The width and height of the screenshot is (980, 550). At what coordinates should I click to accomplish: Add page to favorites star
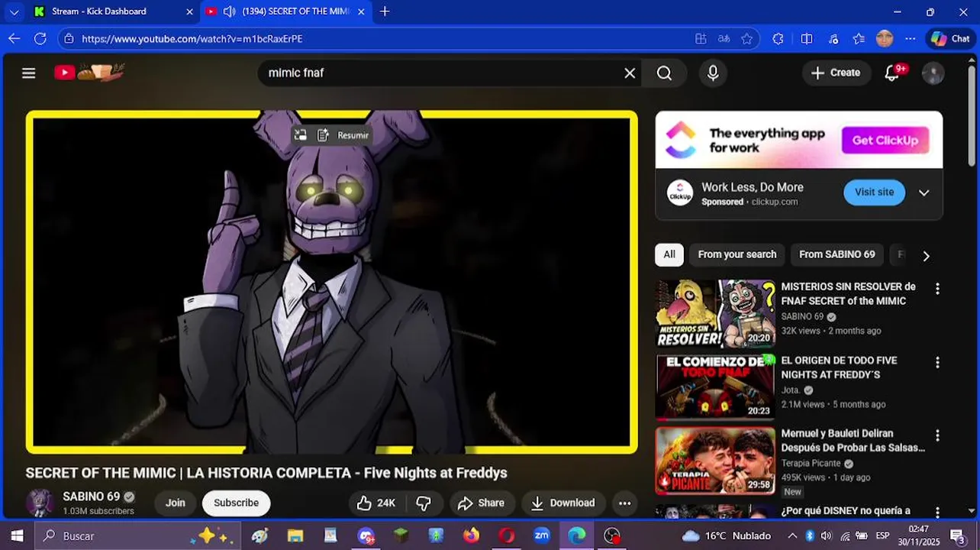click(746, 38)
